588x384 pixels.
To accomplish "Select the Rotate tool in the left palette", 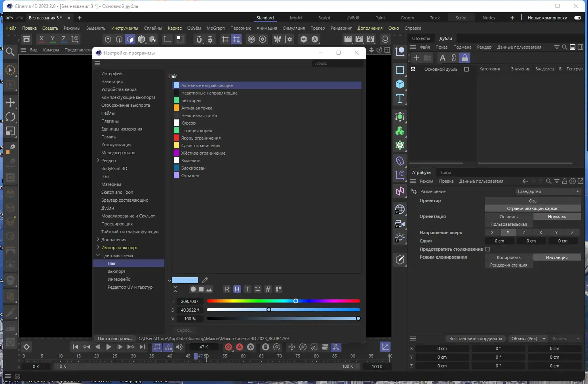I will (10, 117).
